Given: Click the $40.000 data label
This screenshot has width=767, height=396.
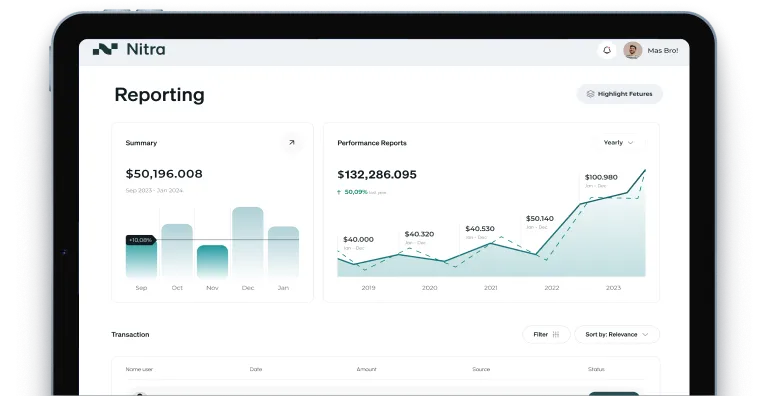Looking at the screenshot, I should click(358, 240).
